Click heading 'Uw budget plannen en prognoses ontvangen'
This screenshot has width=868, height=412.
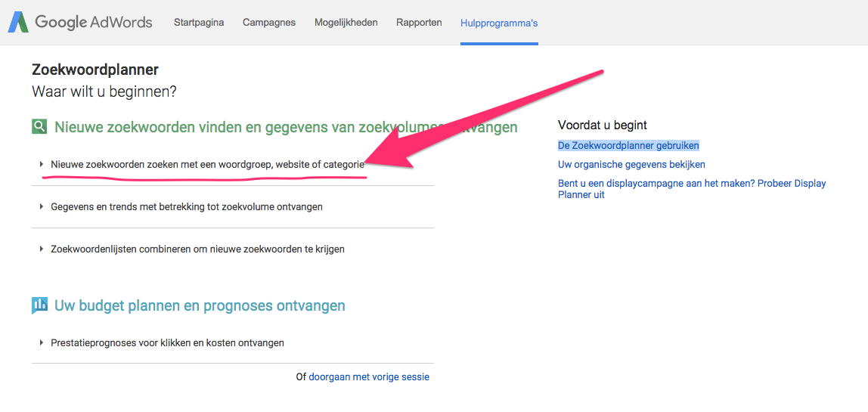(200, 305)
